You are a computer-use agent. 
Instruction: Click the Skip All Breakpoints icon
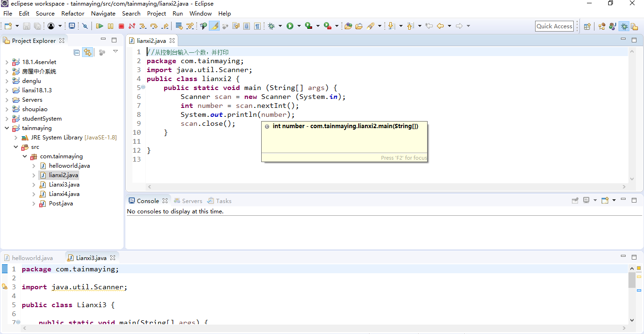coord(85,26)
